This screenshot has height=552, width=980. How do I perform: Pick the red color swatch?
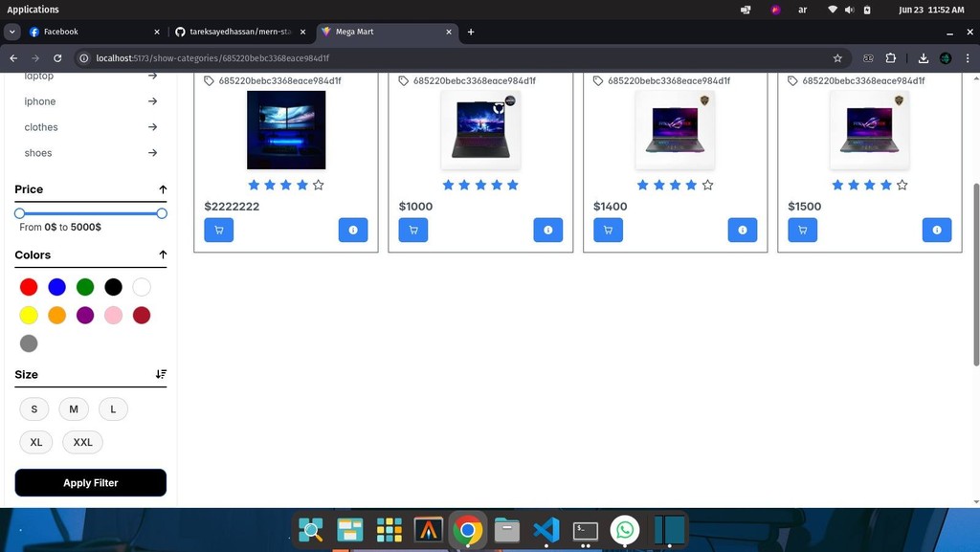click(x=29, y=287)
